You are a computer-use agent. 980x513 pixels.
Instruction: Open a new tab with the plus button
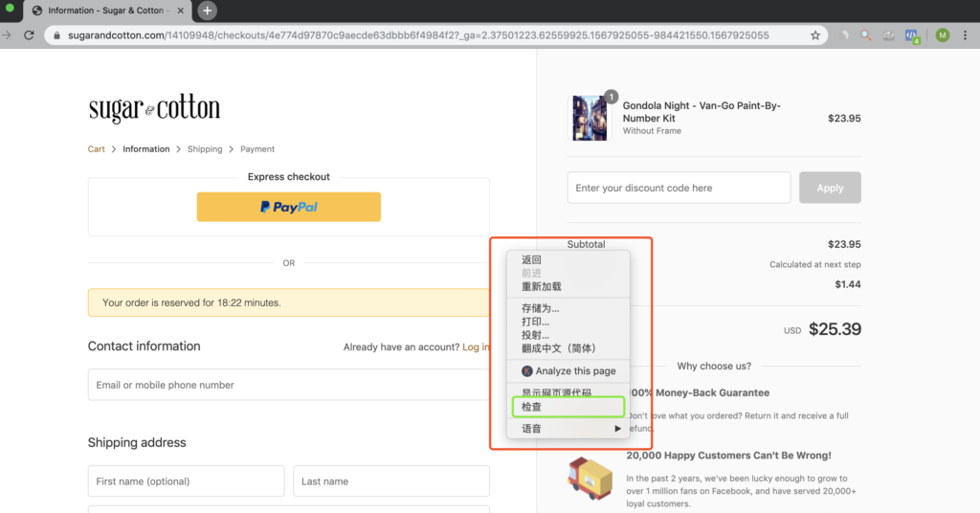point(207,11)
